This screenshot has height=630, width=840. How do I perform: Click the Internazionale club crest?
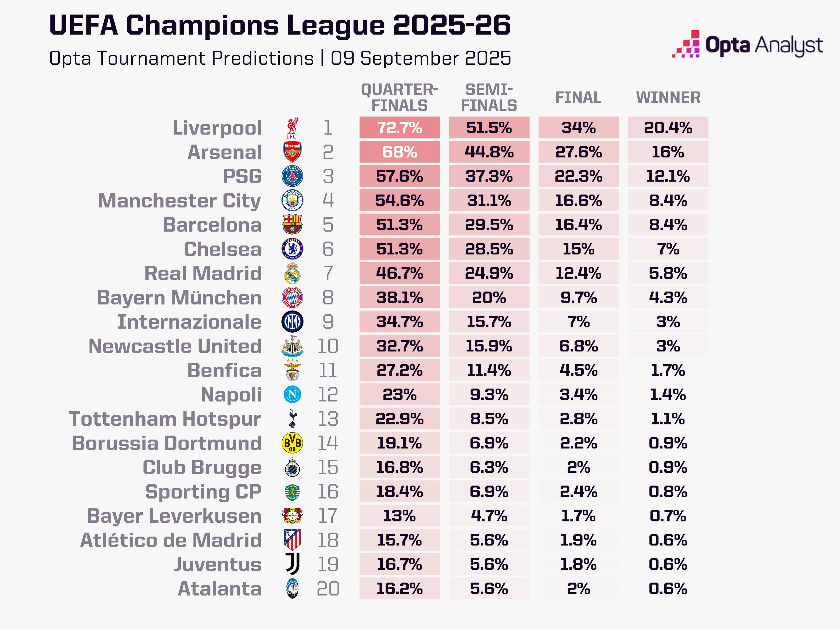(x=292, y=322)
